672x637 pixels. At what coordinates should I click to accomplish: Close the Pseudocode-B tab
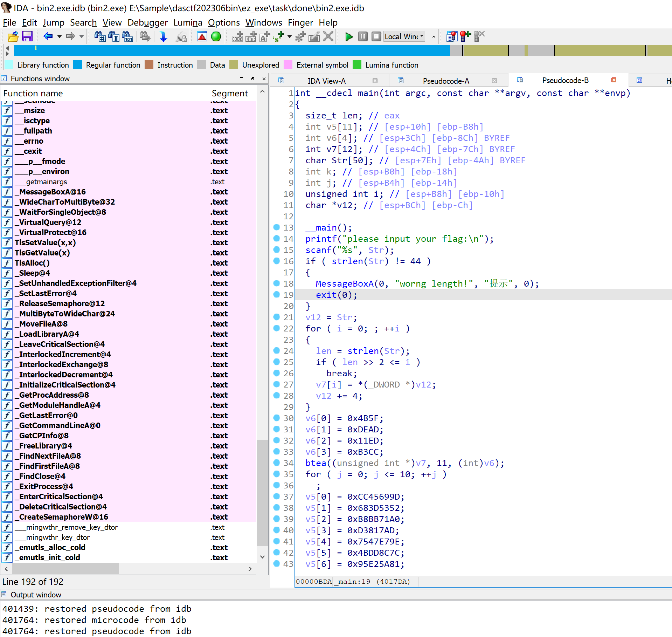tap(614, 80)
